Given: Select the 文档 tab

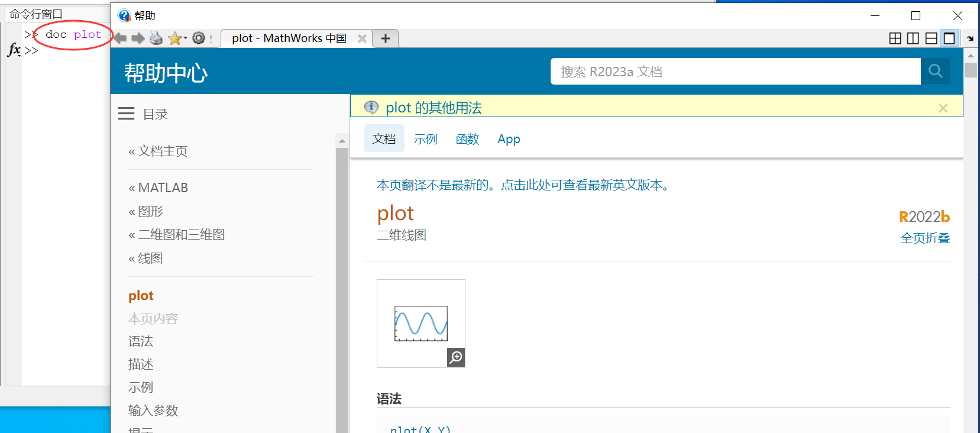Looking at the screenshot, I should (384, 138).
